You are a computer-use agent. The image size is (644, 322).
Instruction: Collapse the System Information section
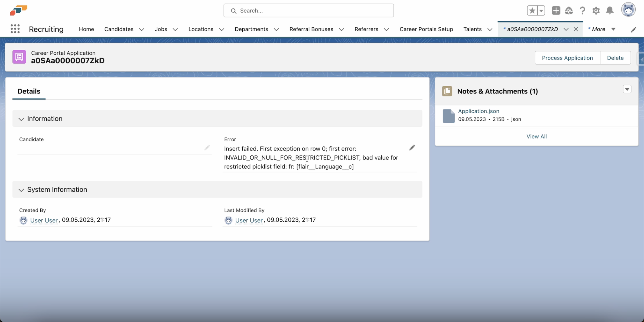coord(21,190)
